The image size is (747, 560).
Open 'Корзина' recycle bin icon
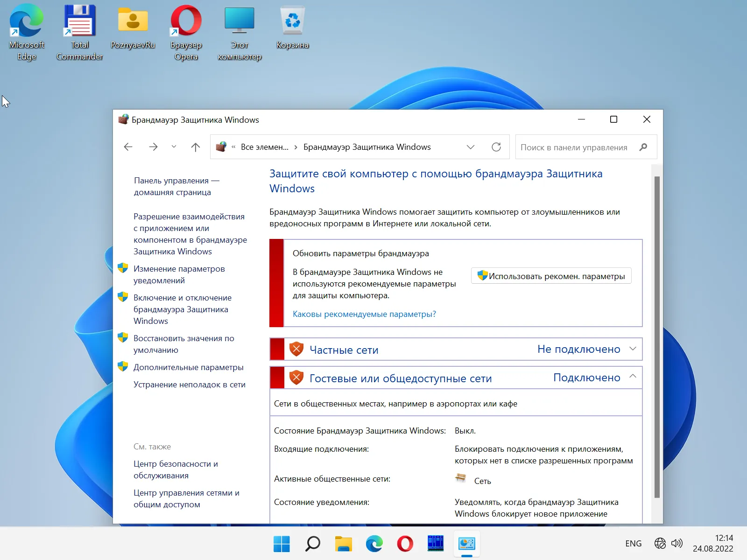(293, 27)
